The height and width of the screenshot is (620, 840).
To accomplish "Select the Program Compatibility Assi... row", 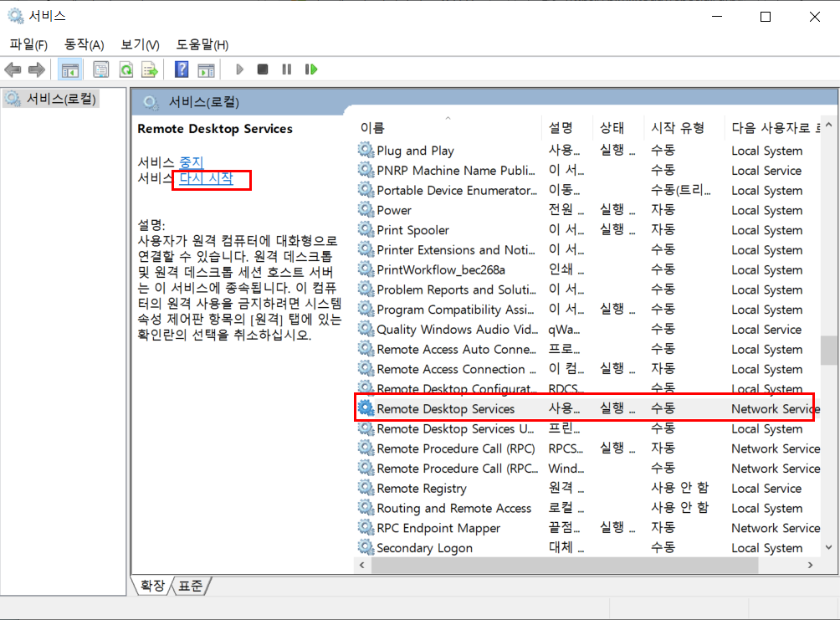I will coord(587,309).
